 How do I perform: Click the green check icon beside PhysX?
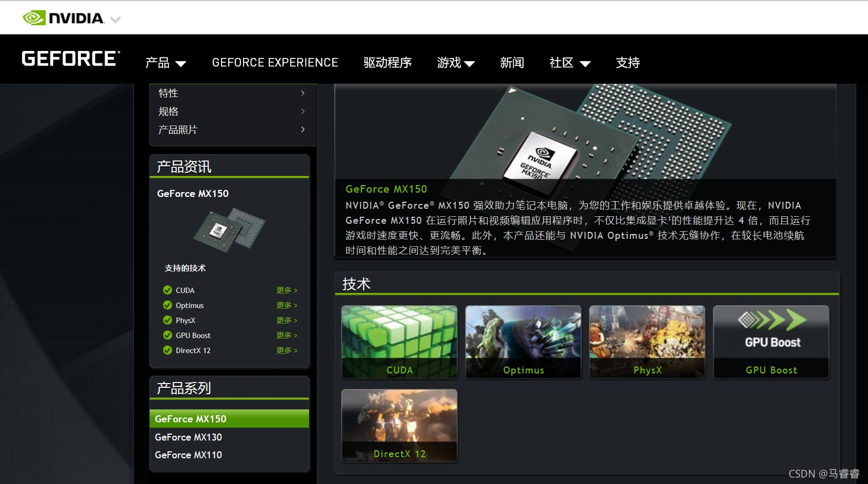(167, 320)
